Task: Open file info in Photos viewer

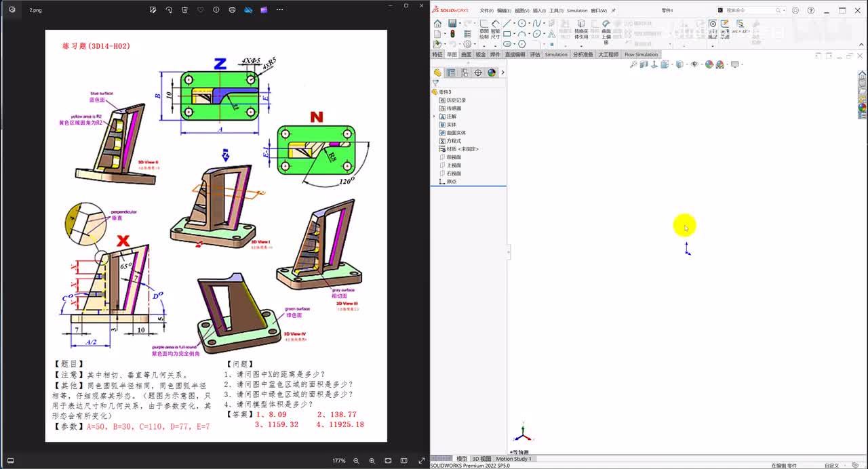Action: (216, 10)
